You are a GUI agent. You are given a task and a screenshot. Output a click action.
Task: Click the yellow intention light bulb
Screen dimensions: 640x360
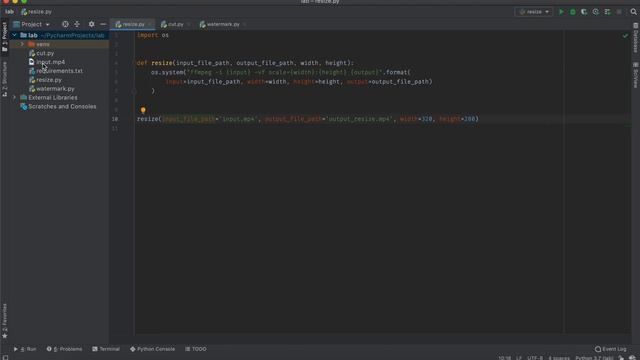click(x=143, y=110)
